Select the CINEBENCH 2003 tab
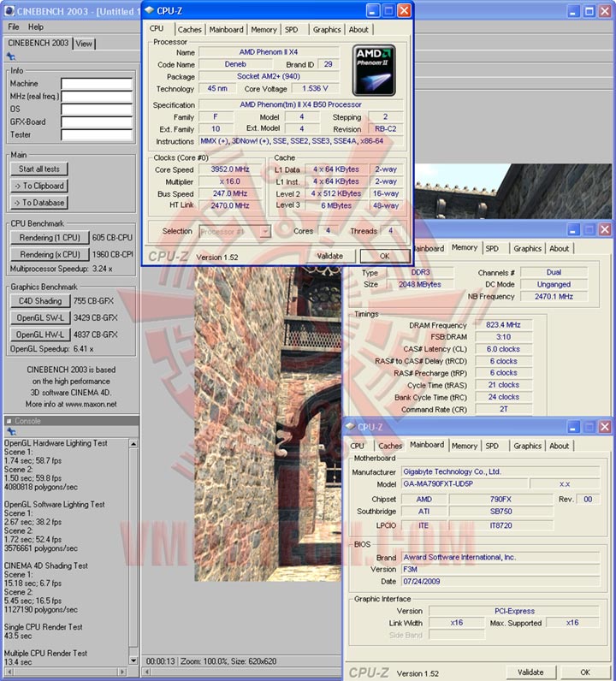The height and width of the screenshot is (681, 616). (x=38, y=43)
